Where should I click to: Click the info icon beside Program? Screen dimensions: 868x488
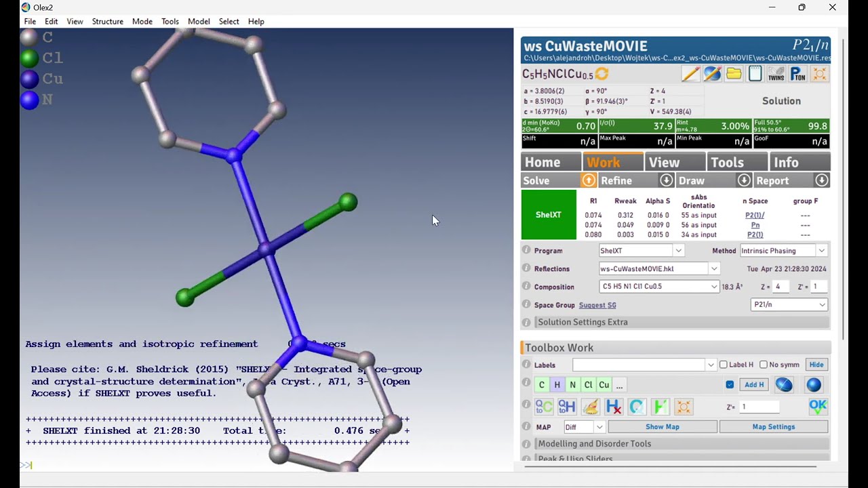[x=526, y=250]
